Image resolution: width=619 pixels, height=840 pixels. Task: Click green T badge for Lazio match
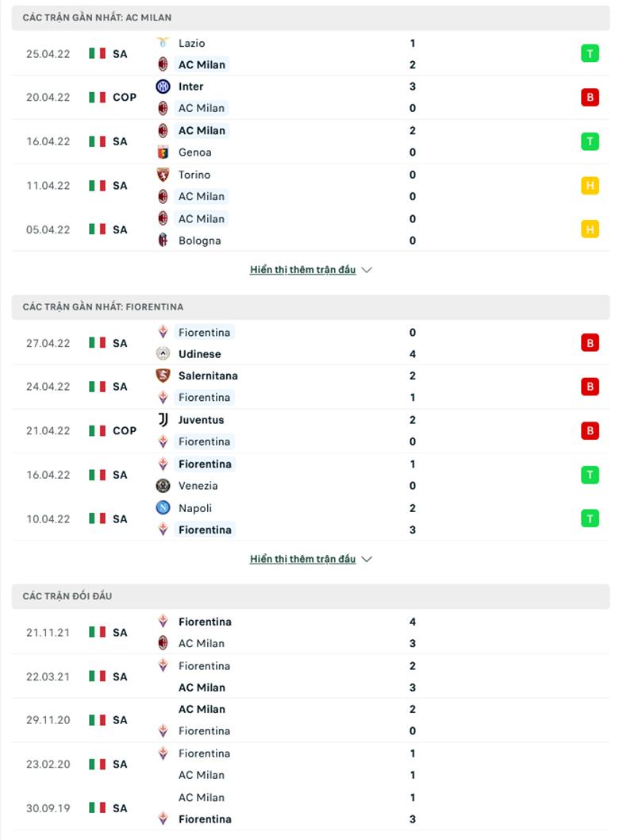pos(590,53)
